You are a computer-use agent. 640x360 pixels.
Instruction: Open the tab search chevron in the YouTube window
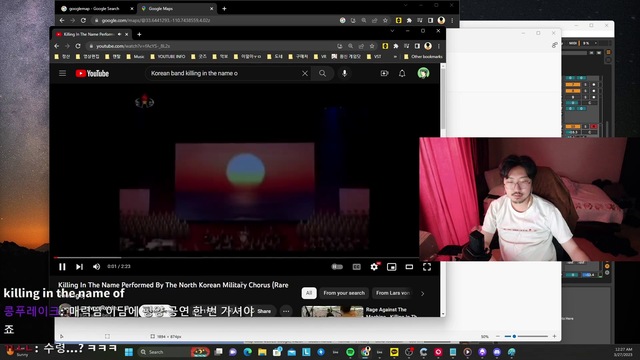click(392, 31)
